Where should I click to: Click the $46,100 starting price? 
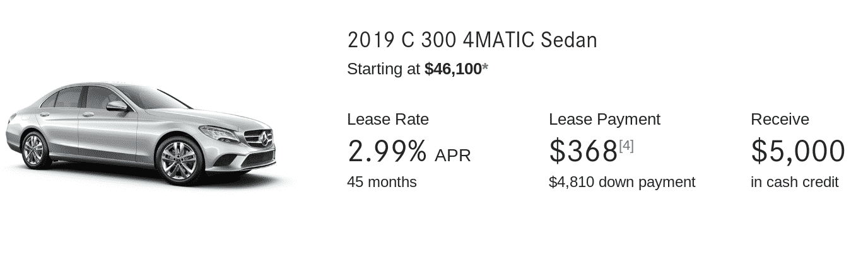click(x=453, y=69)
